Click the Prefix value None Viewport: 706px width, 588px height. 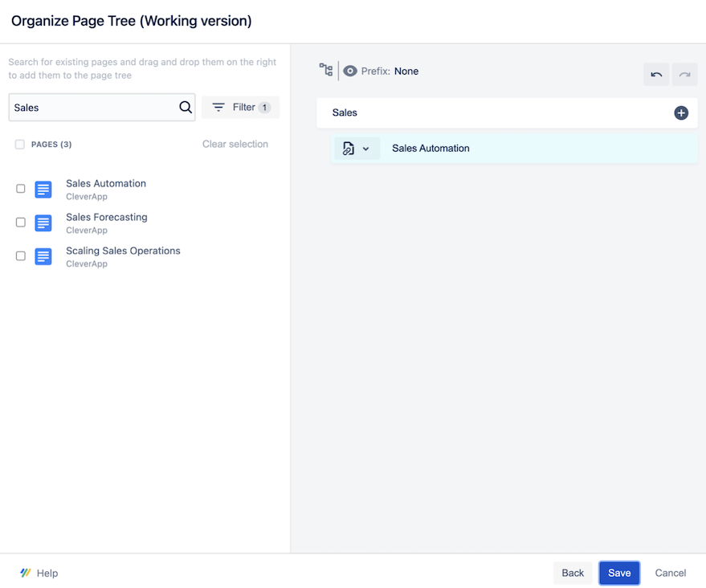(x=406, y=71)
